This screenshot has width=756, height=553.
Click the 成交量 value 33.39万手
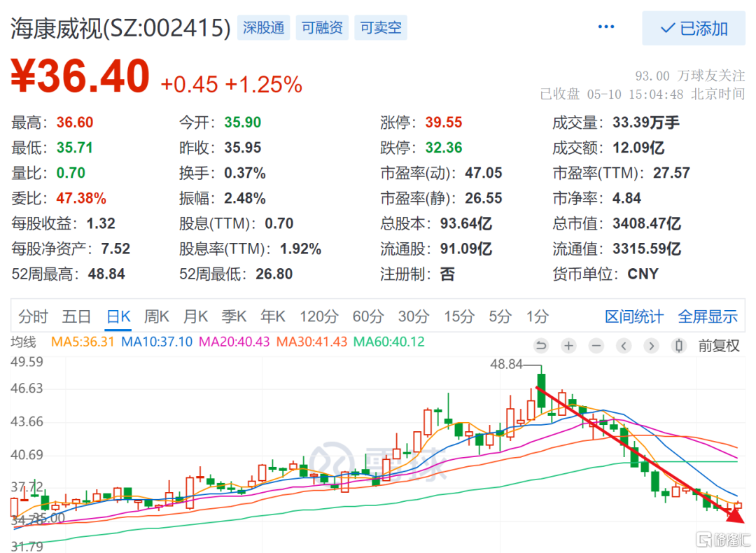click(646, 122)
